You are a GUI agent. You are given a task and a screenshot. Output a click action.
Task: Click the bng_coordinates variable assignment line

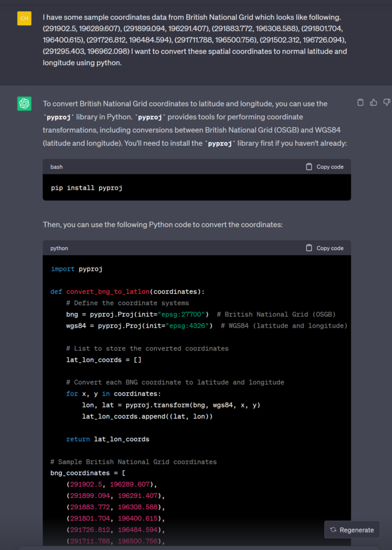[87, 473]
